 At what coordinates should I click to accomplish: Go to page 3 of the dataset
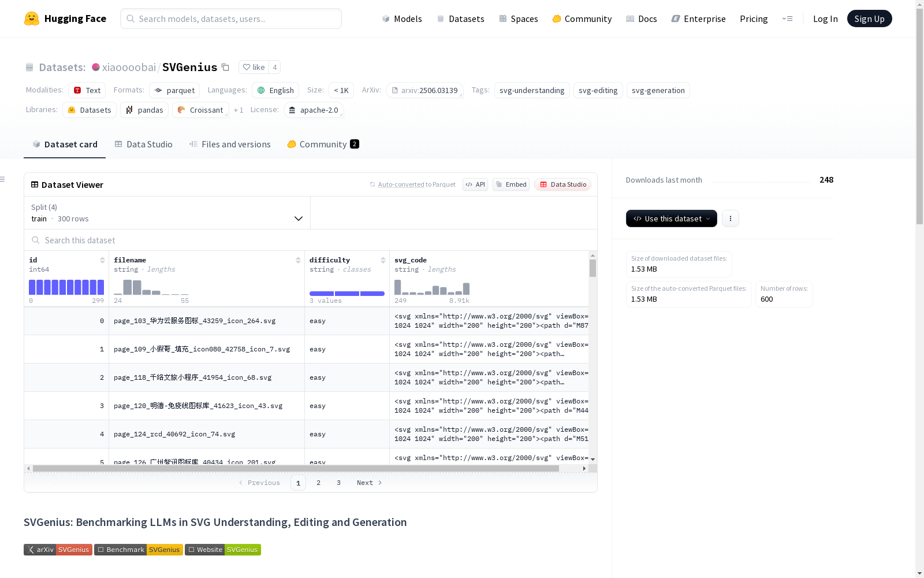(x=338, y=483)
